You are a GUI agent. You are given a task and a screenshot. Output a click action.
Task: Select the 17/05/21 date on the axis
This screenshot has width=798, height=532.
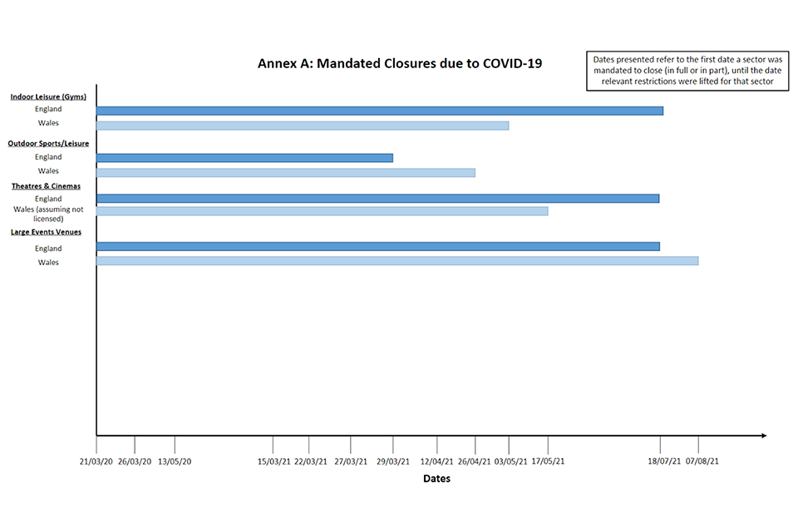pos(548,461)
